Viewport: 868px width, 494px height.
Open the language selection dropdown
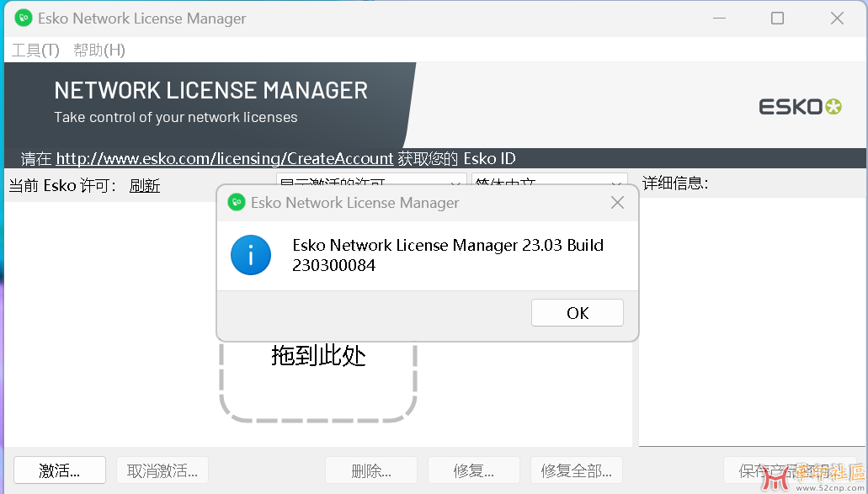click(549, 179)
